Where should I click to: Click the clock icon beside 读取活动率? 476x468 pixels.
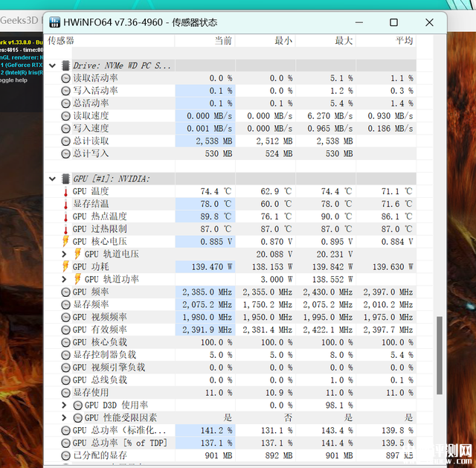pyautogui.click(x=65, y=78)
